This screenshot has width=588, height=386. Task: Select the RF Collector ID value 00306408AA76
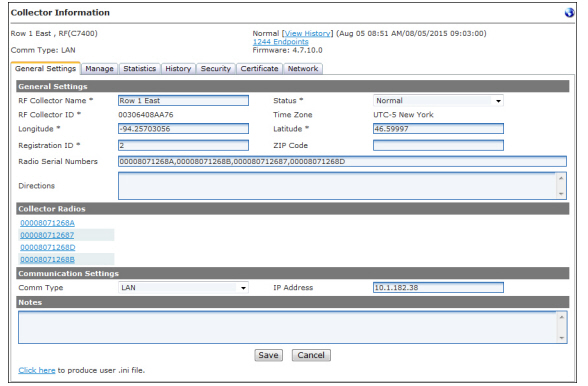tap(146, 115)
